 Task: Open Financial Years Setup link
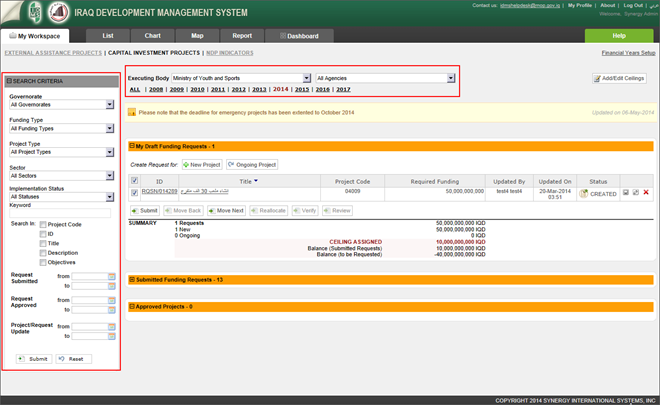coord(628,53)
